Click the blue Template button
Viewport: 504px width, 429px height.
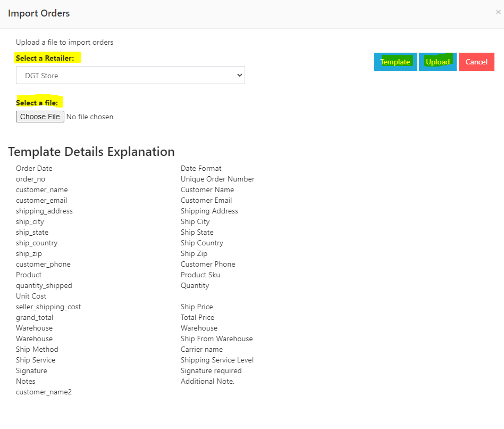coord(395,62)
